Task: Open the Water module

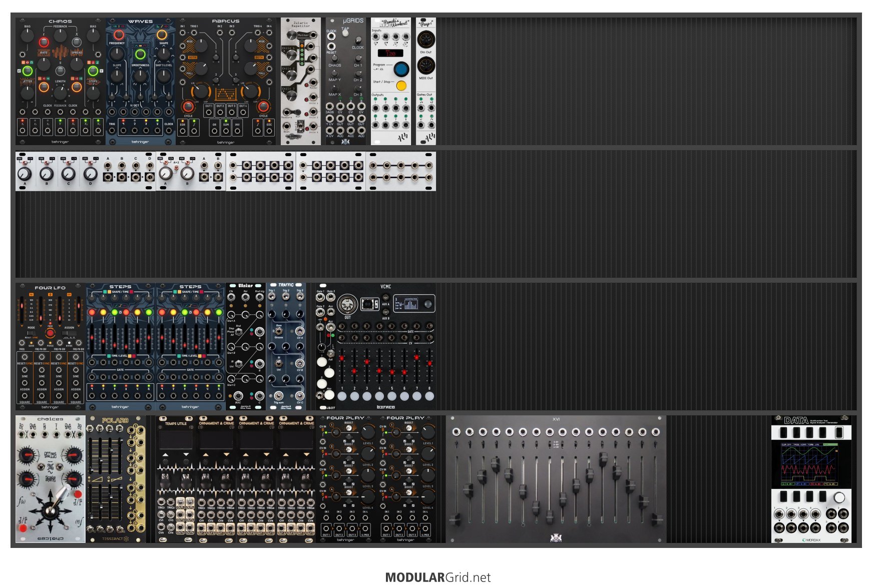Action: pyautogui.click(x=246, y=346)
